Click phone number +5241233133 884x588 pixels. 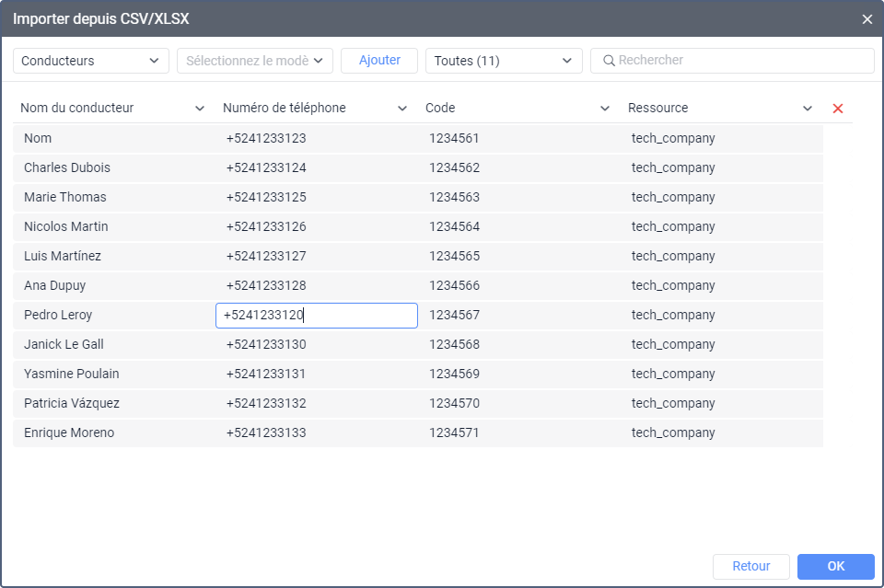[266, 432]
